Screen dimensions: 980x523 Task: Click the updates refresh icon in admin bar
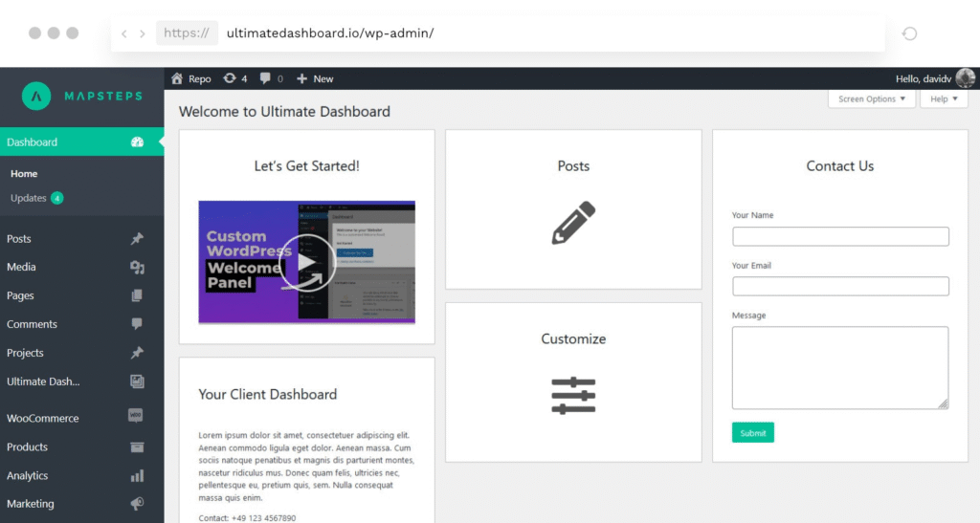(230, 78)
